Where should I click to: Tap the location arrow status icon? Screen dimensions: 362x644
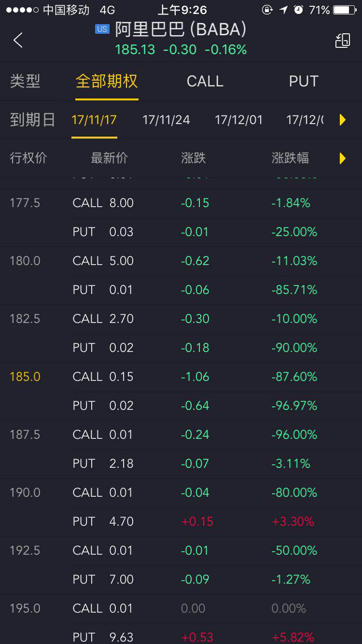tap(284, 10)
